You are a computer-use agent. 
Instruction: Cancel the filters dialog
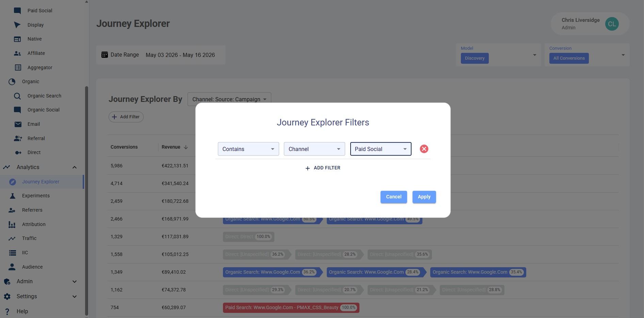[x=394, y=197]
